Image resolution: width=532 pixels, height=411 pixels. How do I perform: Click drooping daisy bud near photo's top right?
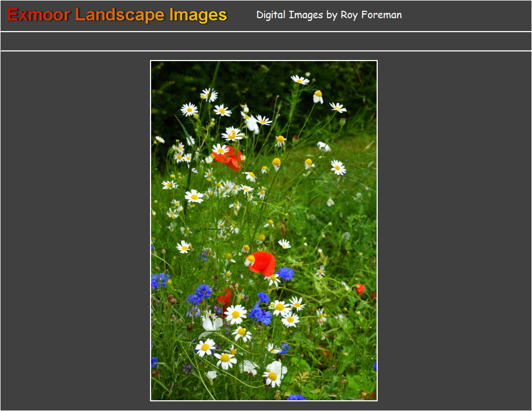pyautogui.click(x=318, y=96)
